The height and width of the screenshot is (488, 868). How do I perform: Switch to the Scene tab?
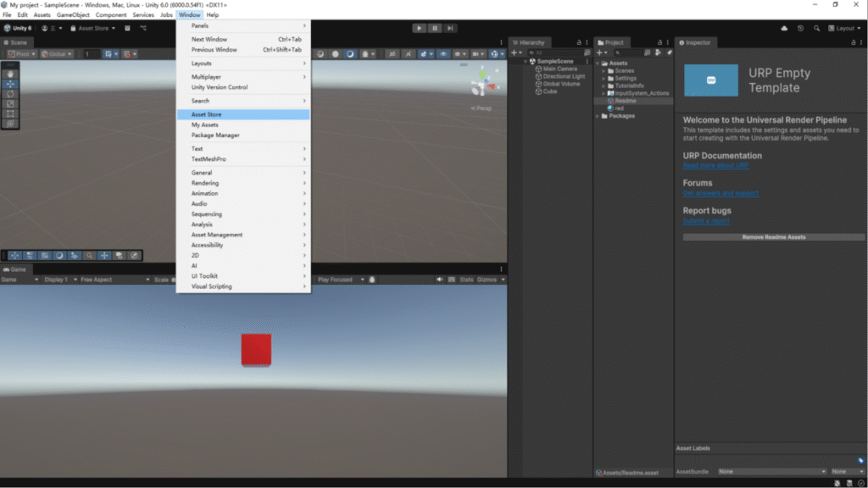point(15,42)
